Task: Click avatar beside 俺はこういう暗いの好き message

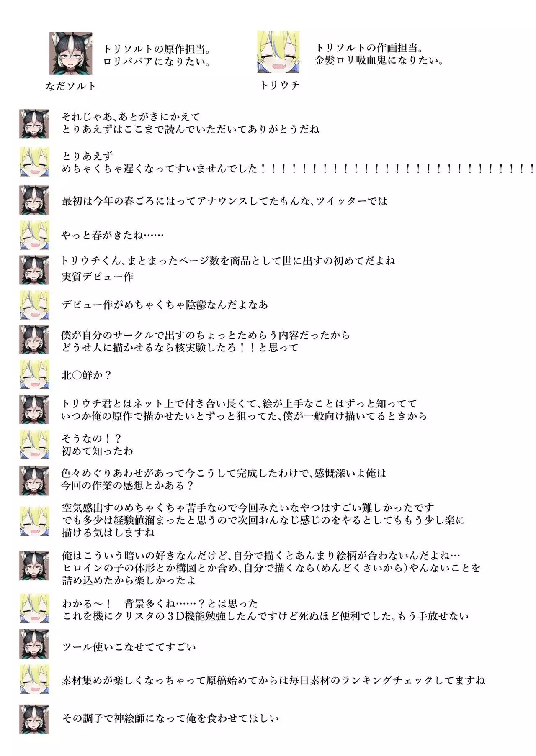Action: 34,565
